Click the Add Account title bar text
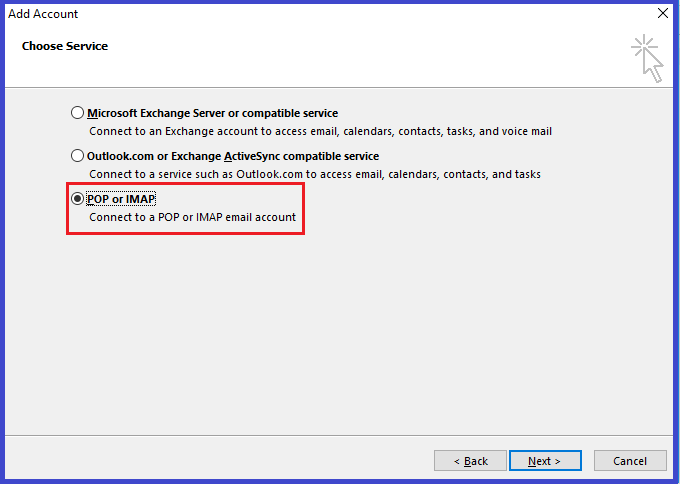This screenshot has width=680, height=484. pyautogui.click(x=43, y=14)
